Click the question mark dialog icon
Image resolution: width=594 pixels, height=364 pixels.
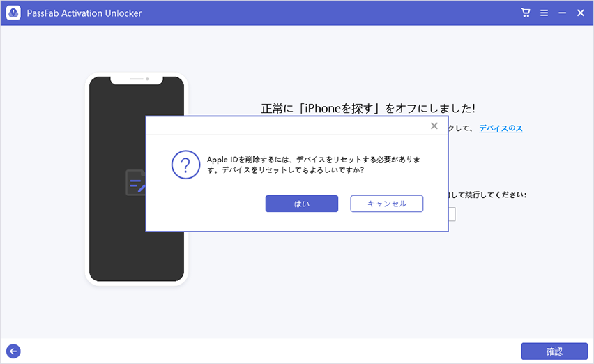point(185,165)
